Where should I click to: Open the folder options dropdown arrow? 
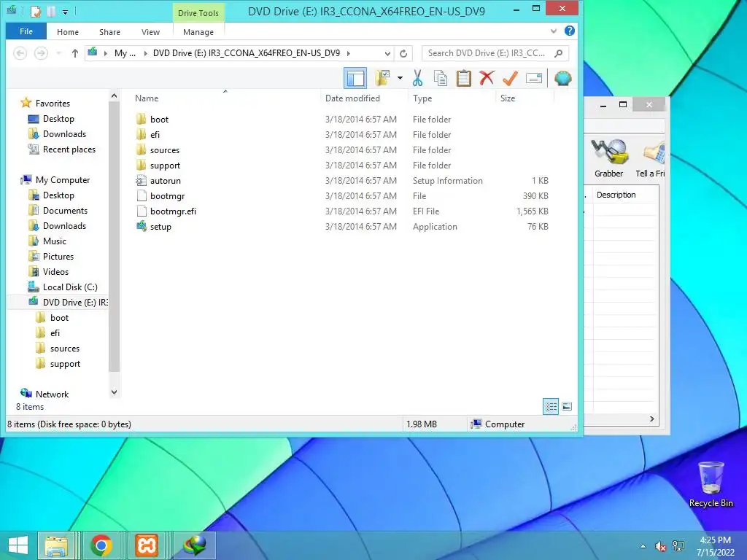pos(400,78)
